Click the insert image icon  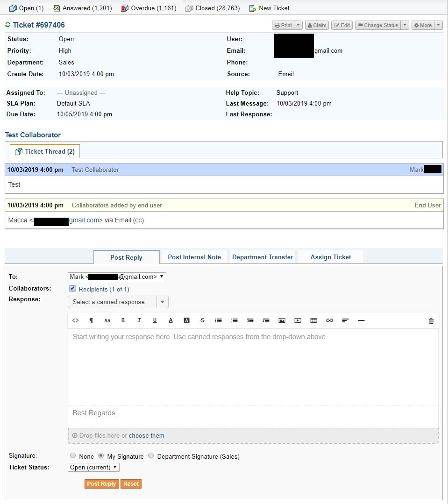coord(282,320)
